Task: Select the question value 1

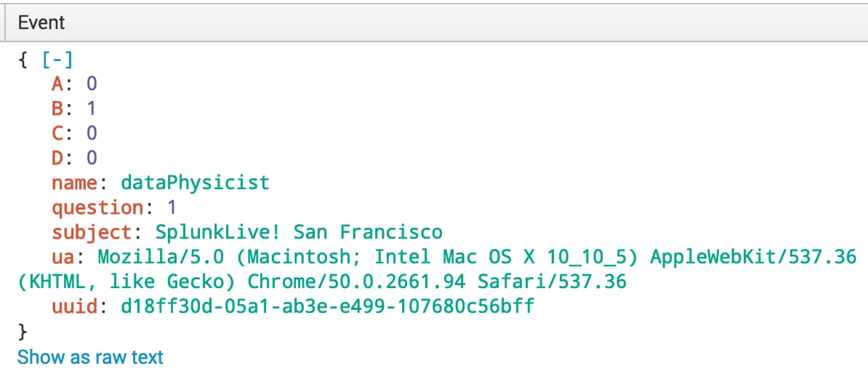Action: coord(172,208)
